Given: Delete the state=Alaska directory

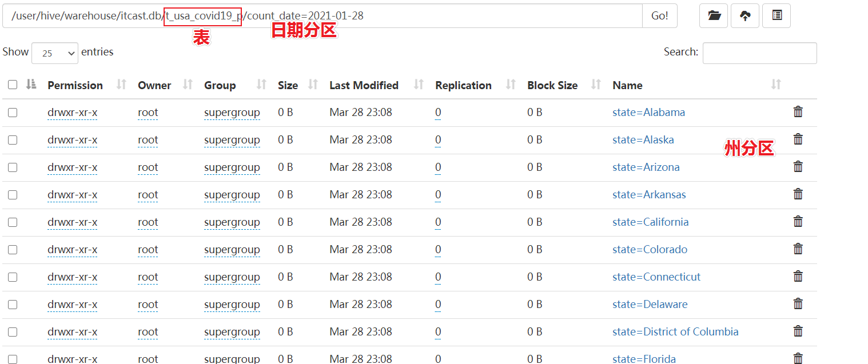Looking at the screenshot, I should click(x=798, y=139).
